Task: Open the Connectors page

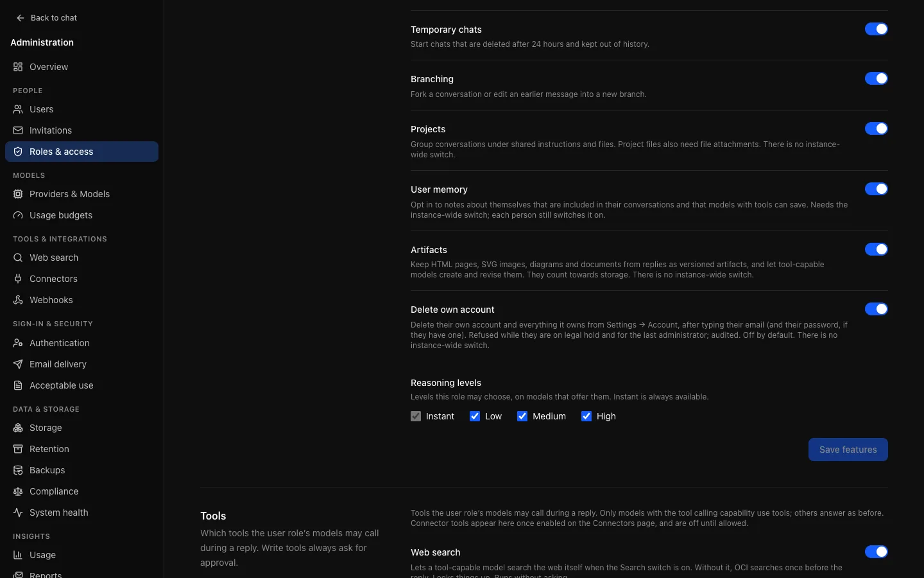Action: click(81, 279)
